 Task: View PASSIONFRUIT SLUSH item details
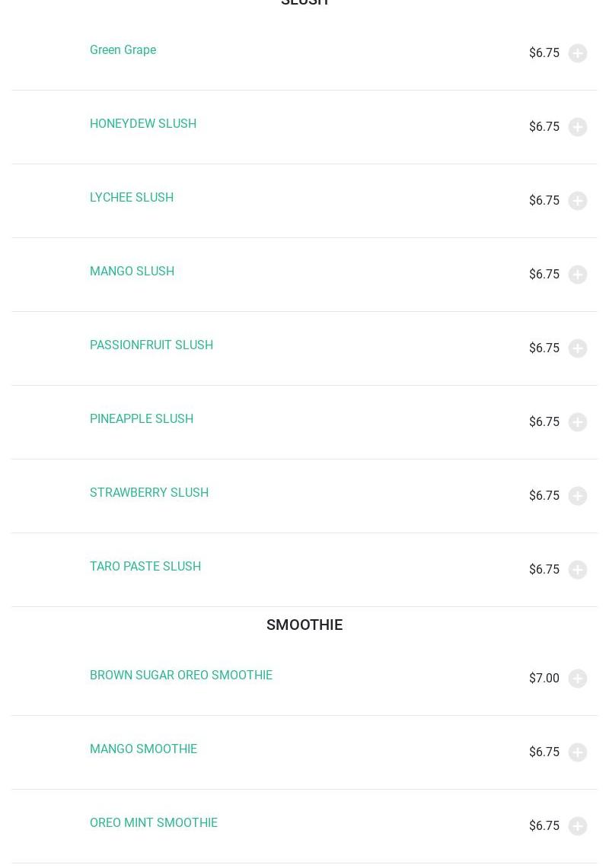(x=151, y=345)
